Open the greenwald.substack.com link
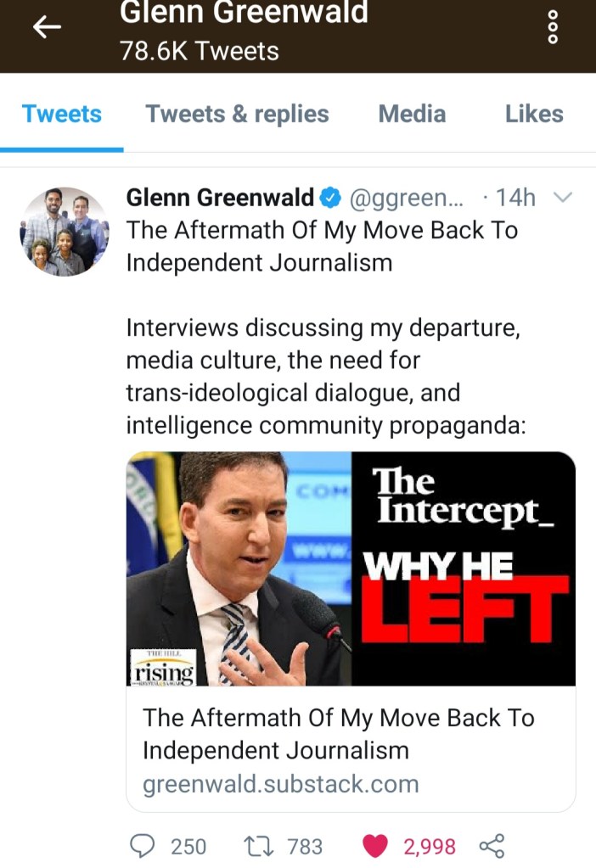This screenshot has width=596, height=868. (x=281, y=784)
